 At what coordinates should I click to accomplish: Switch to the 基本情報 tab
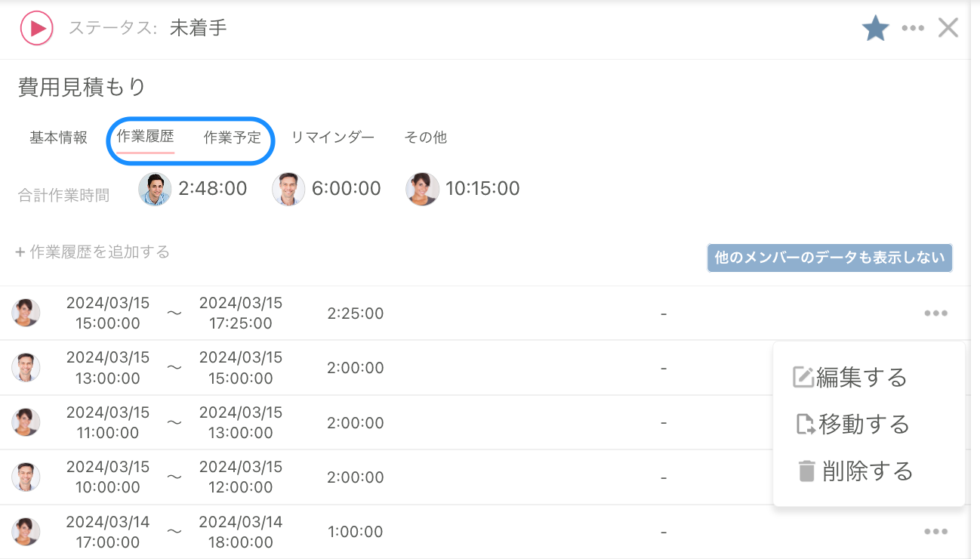[57, 137]
